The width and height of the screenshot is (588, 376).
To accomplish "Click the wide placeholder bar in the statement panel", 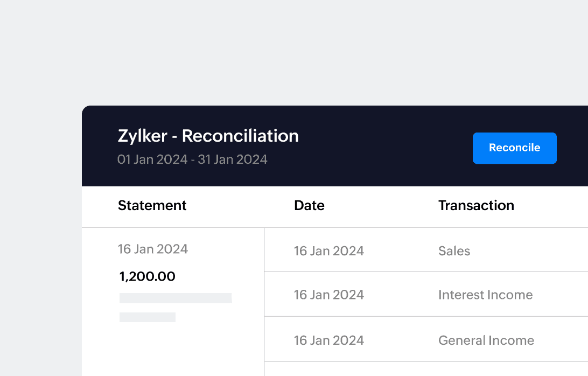I will tap(176, 297).
